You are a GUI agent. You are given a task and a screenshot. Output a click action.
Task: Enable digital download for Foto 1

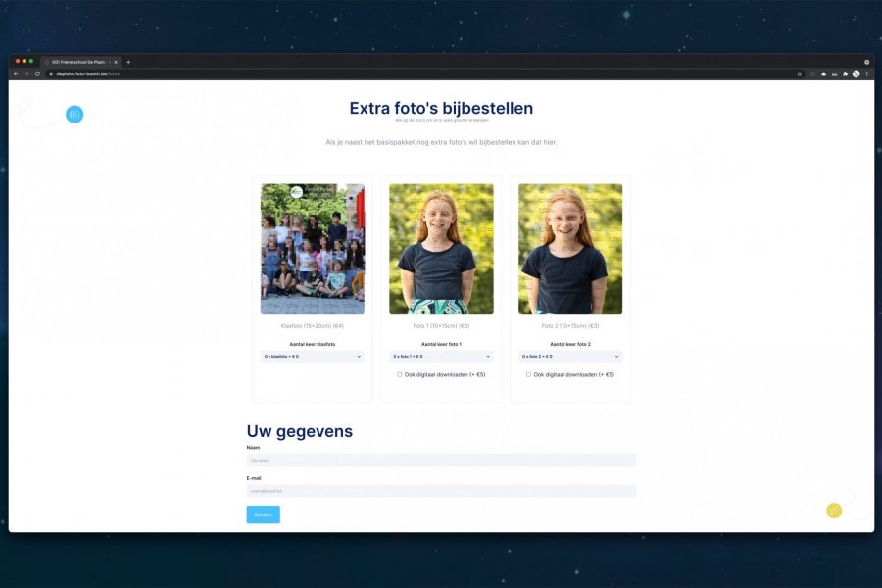click(399, 374)
